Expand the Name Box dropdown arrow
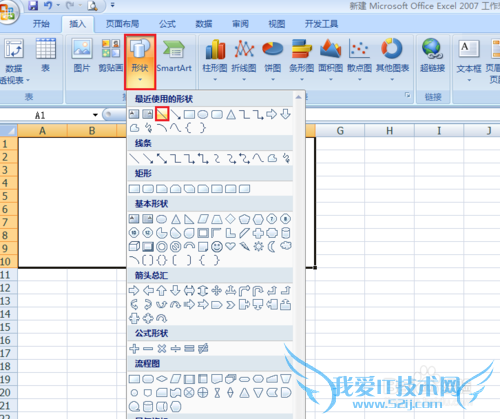The width and height of the screenshot is (500, 419). click(x=95, y=115)
